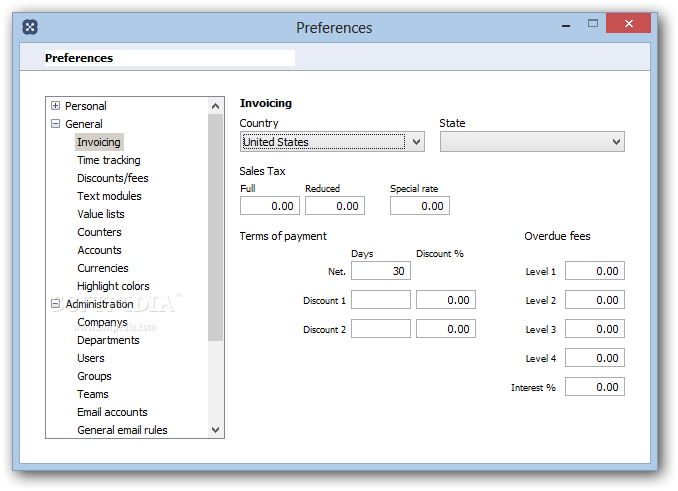Close the Preferences window
Screen dimensions: 678x491
click(628, 23)
